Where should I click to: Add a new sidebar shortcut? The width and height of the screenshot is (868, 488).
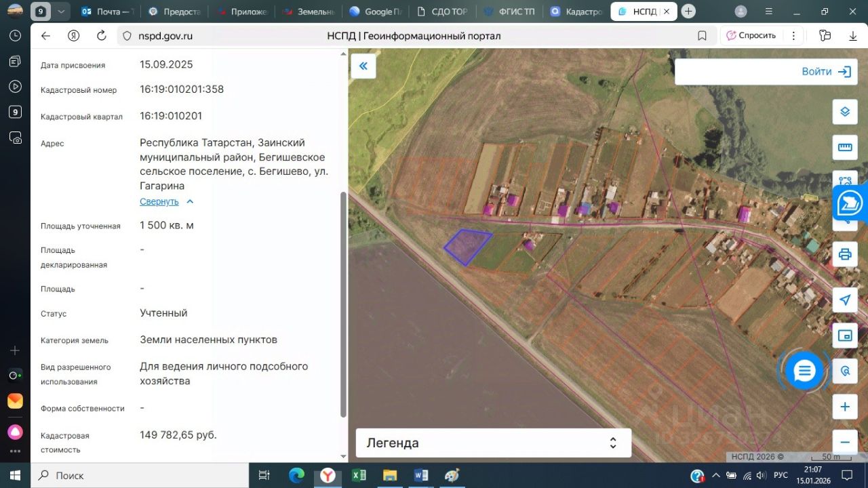[x=15, y=350]
